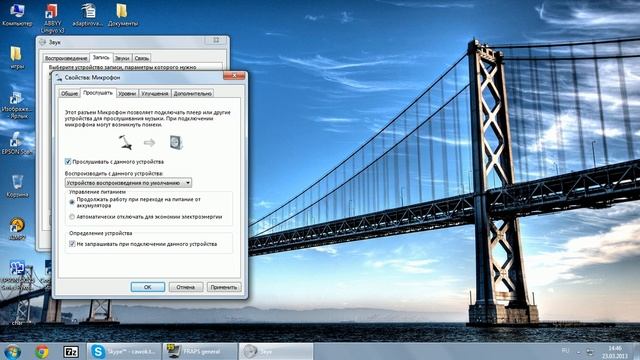
Task: Select the desktop shortcut icon below AIMP
Action: 17,275
